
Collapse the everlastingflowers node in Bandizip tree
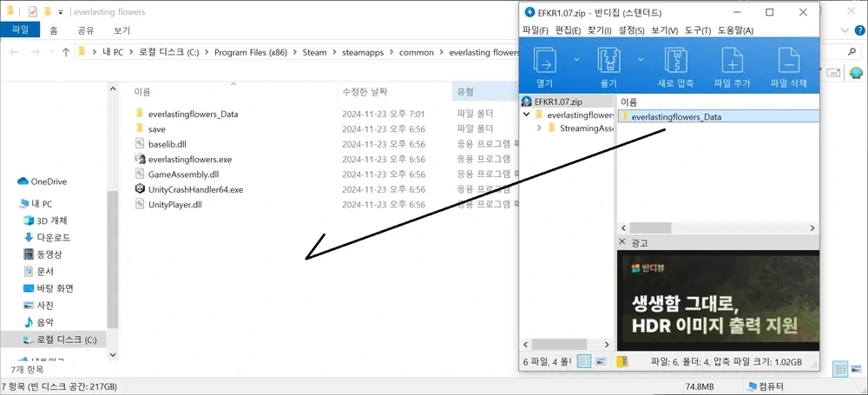click(x=527, y=115)
